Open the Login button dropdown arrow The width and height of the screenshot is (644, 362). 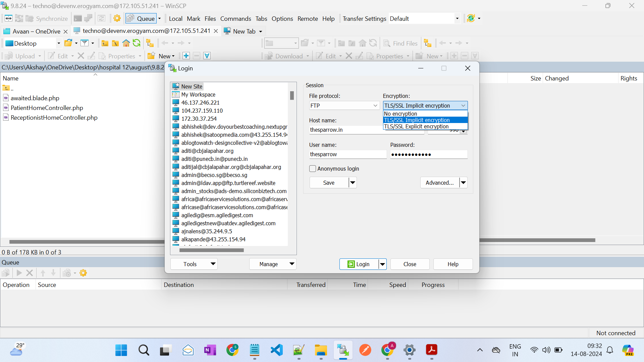tap(382, 264)
